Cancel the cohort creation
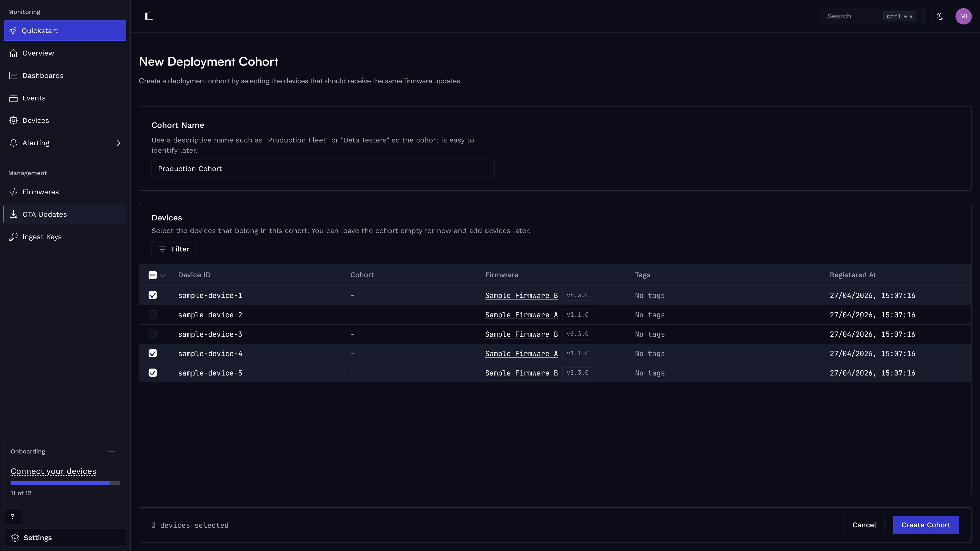Screen dimensions: 980x551 point(864,525)
